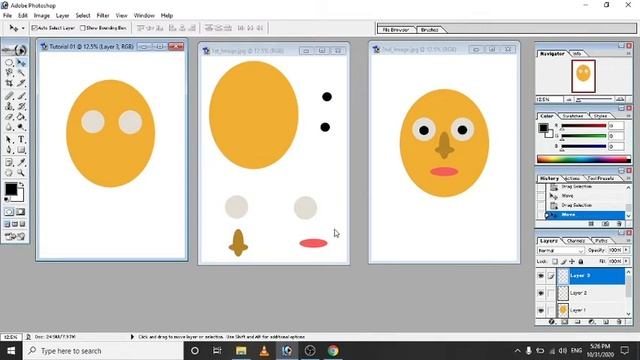
Task: Select the Shape tool
Action: point(21,150)
